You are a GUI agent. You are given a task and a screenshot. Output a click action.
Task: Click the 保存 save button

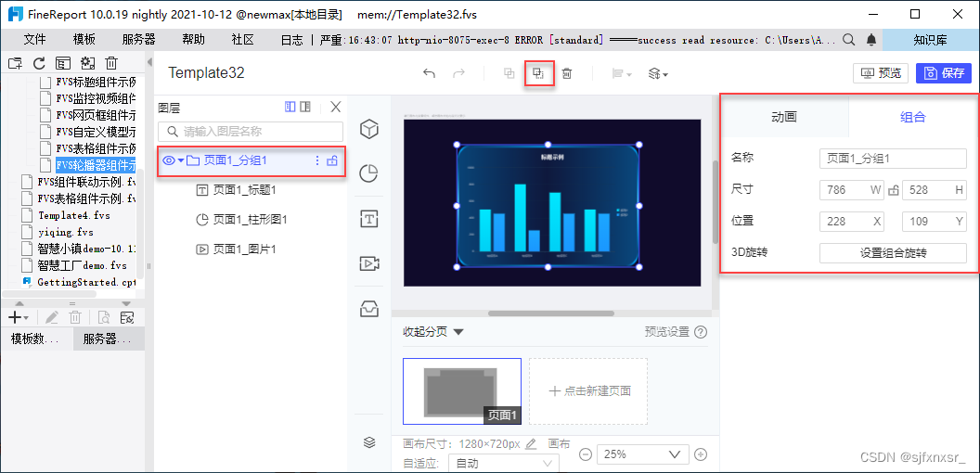coord(944,73)
